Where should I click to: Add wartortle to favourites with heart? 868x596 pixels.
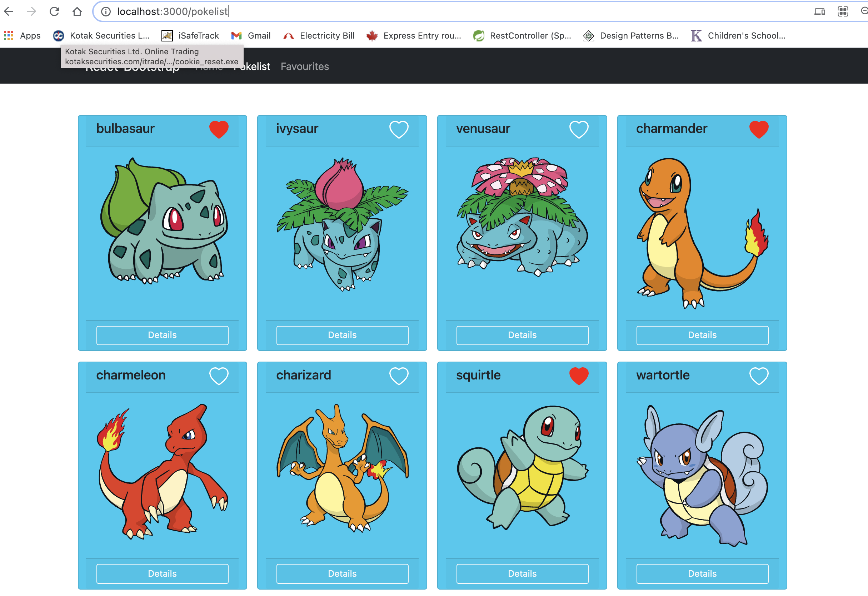coord(759,376)
